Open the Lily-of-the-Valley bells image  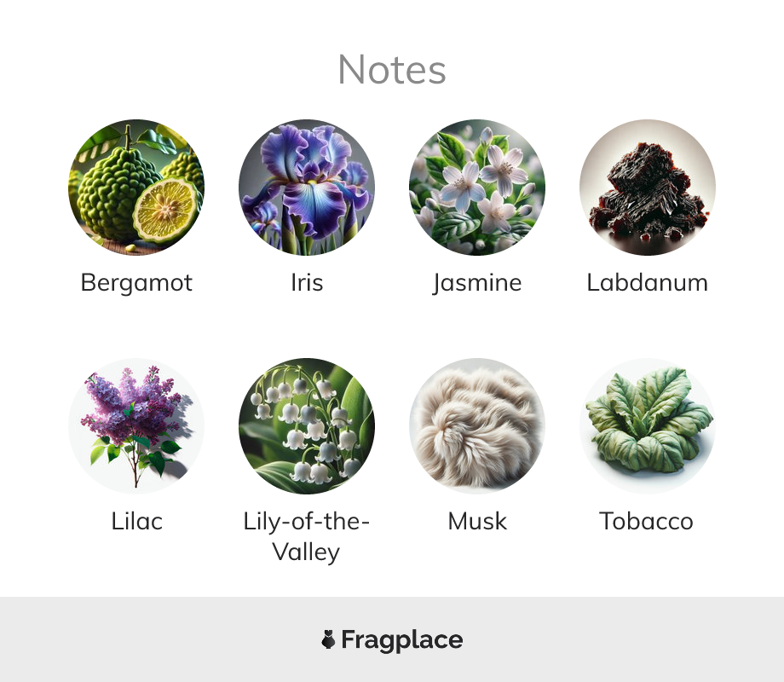tap(307, 425)
